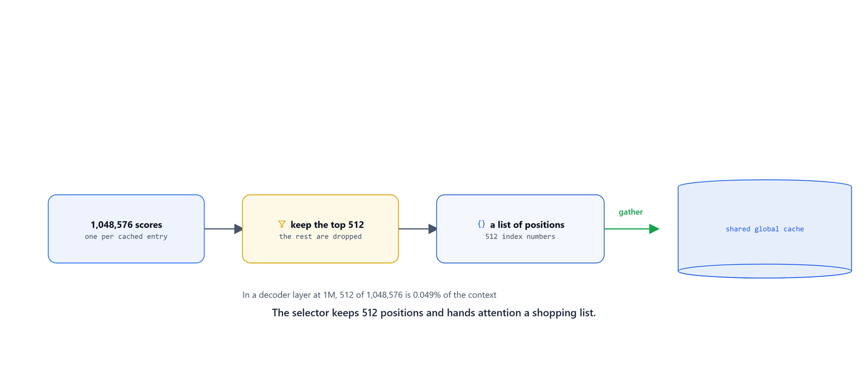Click the "shared global cache" label

point(765,229)
